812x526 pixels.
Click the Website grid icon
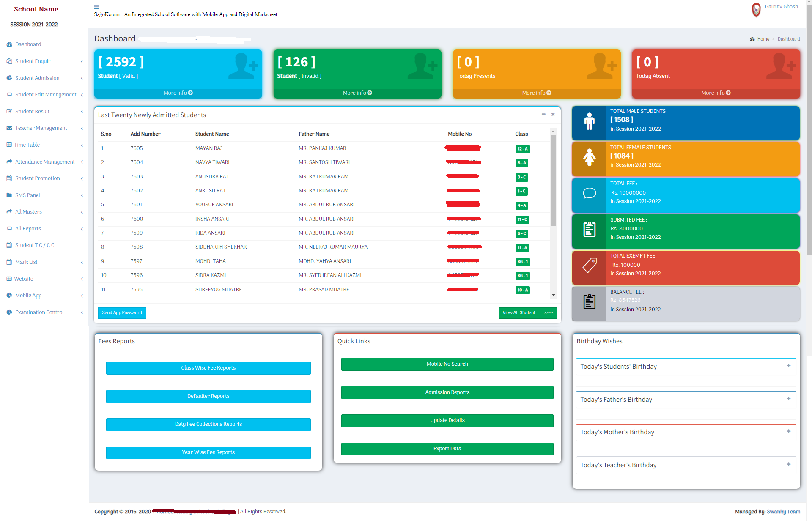(x=9, y=279)
